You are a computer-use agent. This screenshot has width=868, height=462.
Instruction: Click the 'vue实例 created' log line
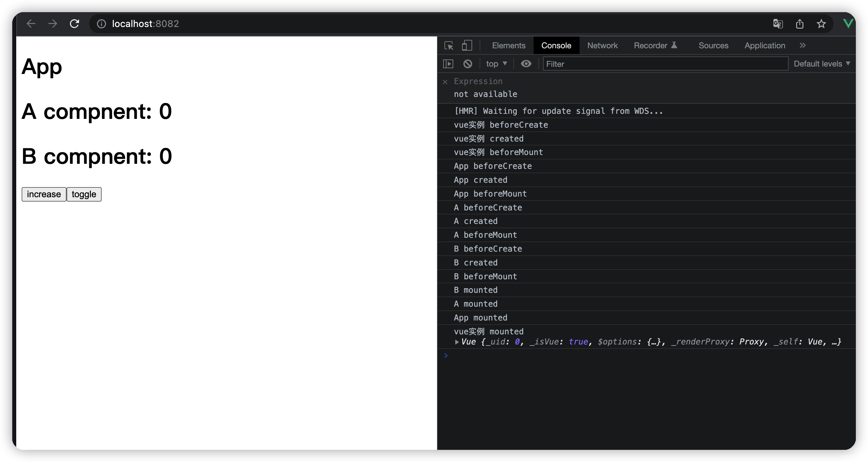point(646,139)
